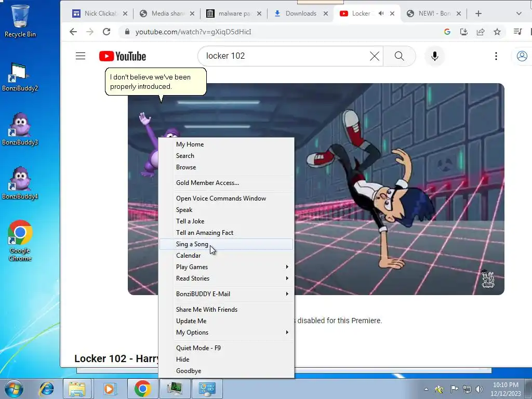Click the Google icon in the address bar
The image size is (532, 399).
(447, 32)
